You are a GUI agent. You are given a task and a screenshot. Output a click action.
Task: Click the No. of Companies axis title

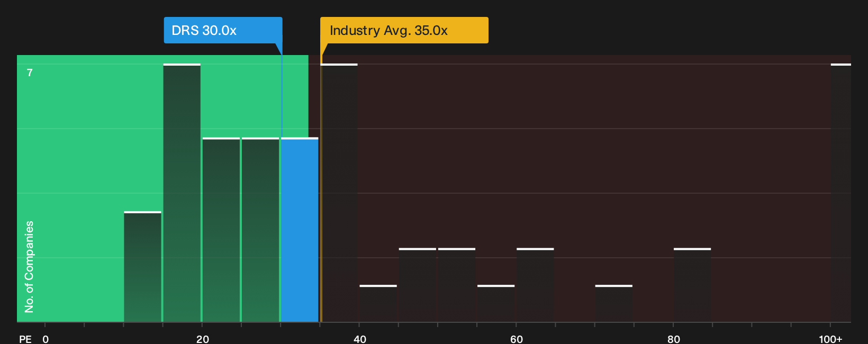pos(29,267)
